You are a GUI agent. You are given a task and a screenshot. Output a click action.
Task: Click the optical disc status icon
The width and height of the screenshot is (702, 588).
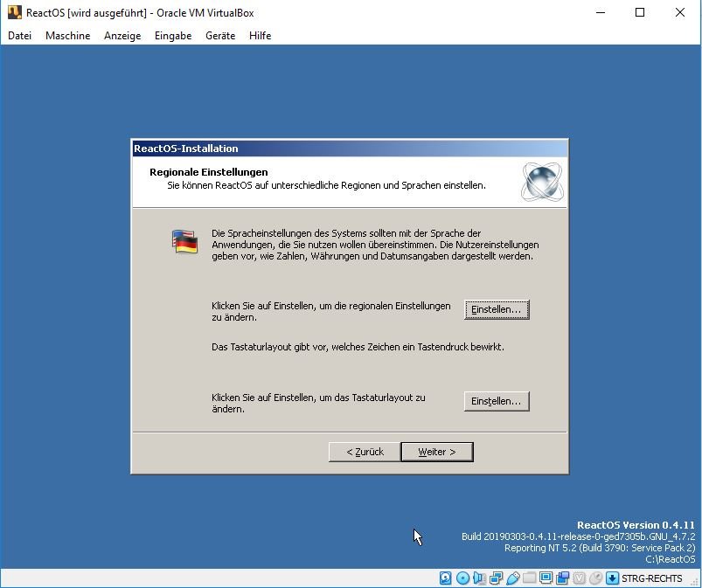tap(462, 578)
